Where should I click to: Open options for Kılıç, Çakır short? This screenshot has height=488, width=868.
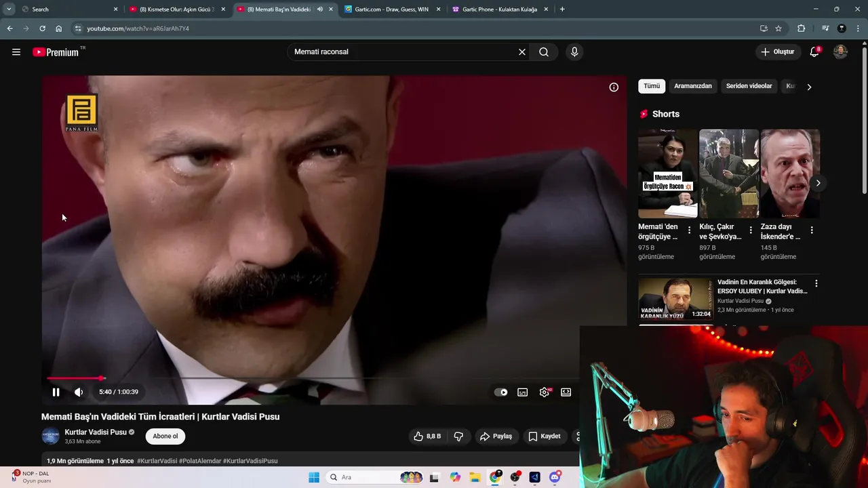point(751,230)
